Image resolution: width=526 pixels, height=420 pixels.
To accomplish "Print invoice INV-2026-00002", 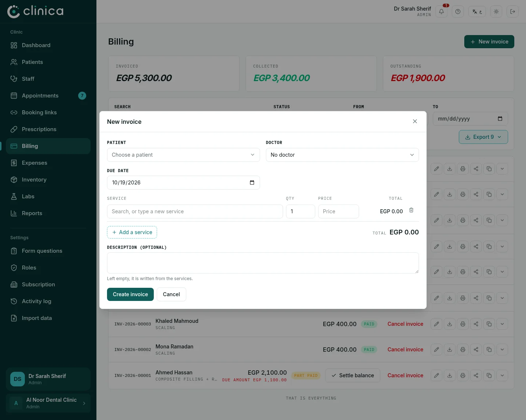I will pos(463,350).
